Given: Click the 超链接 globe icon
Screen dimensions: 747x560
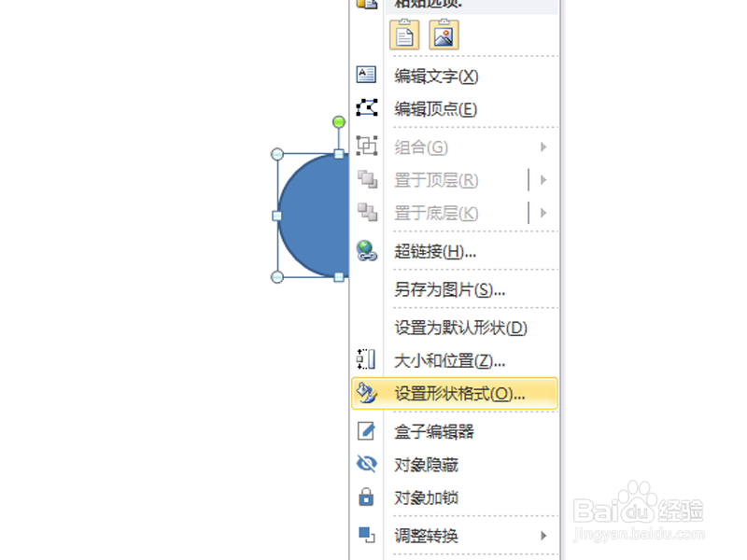Looking at the screenshot, I should (x=367, y=250).
